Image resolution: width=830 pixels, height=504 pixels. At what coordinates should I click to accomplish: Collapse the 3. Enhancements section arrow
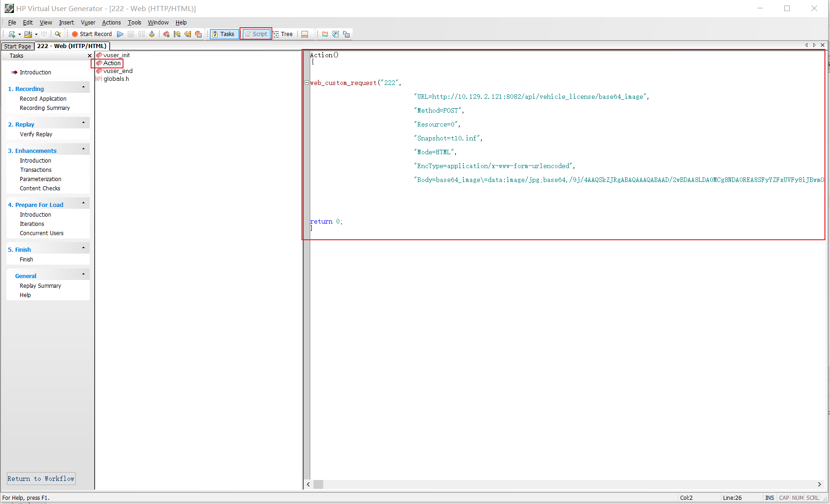[83, 149]
